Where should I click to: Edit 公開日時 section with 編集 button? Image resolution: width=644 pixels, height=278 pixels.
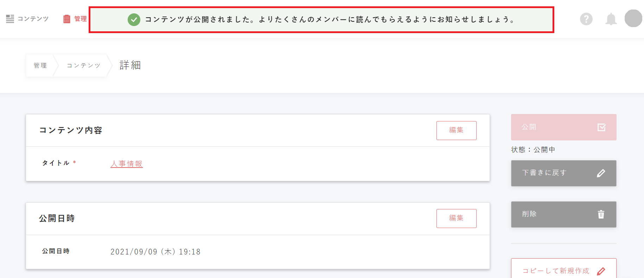(x=456, y=219)
